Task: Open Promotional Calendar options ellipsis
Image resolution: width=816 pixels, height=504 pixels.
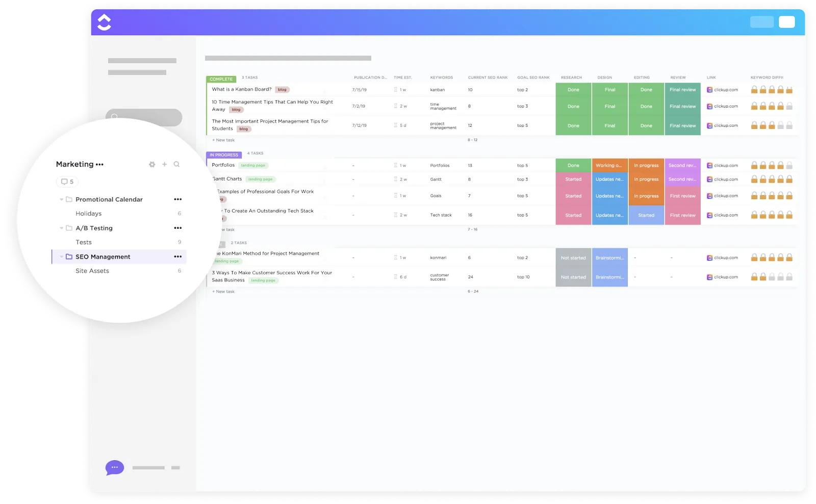Action: coord(177,199)
